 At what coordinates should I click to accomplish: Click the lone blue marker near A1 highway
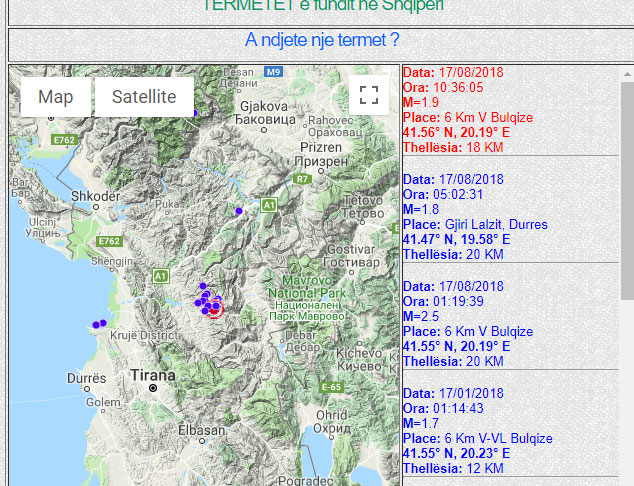point(238,211)
